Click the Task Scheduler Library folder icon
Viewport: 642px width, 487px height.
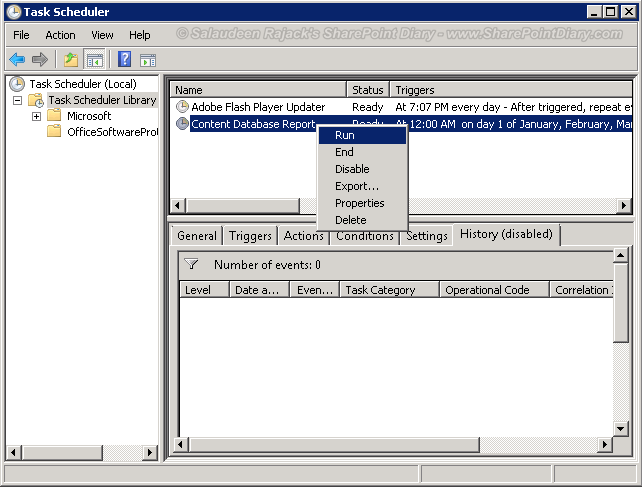click(x=36, y=100)
